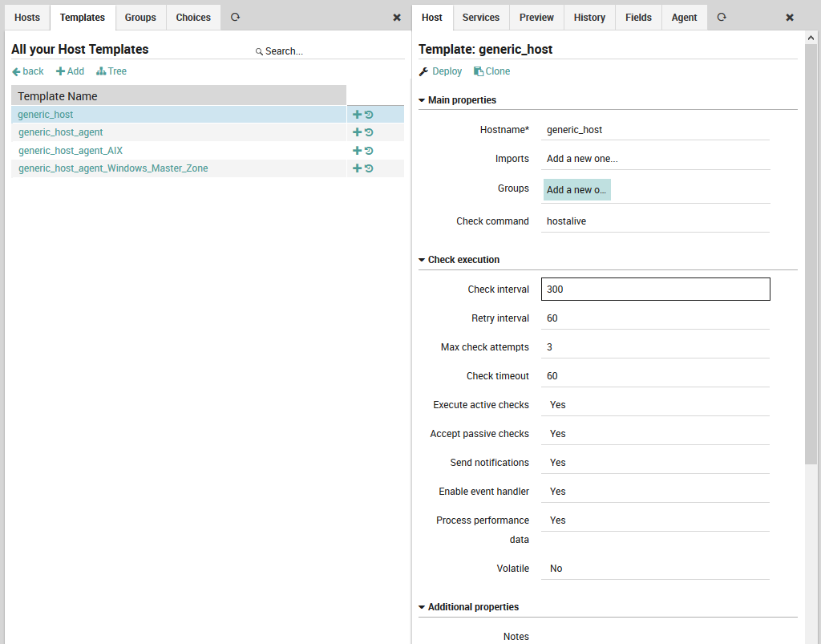Screen dimensions: 821x644
Task: Open the generic_host_agent_Windows_Master_Zone template link
Action: 113,168
